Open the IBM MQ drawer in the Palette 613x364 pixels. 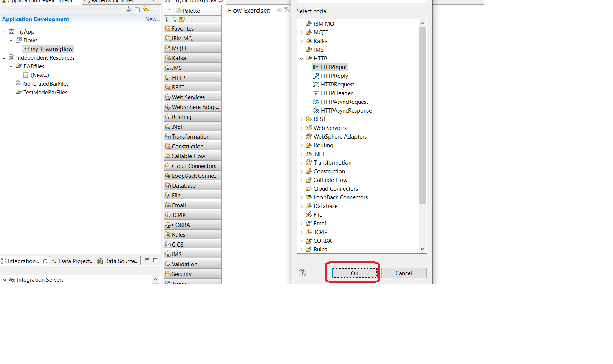click(x=193, y=38)
